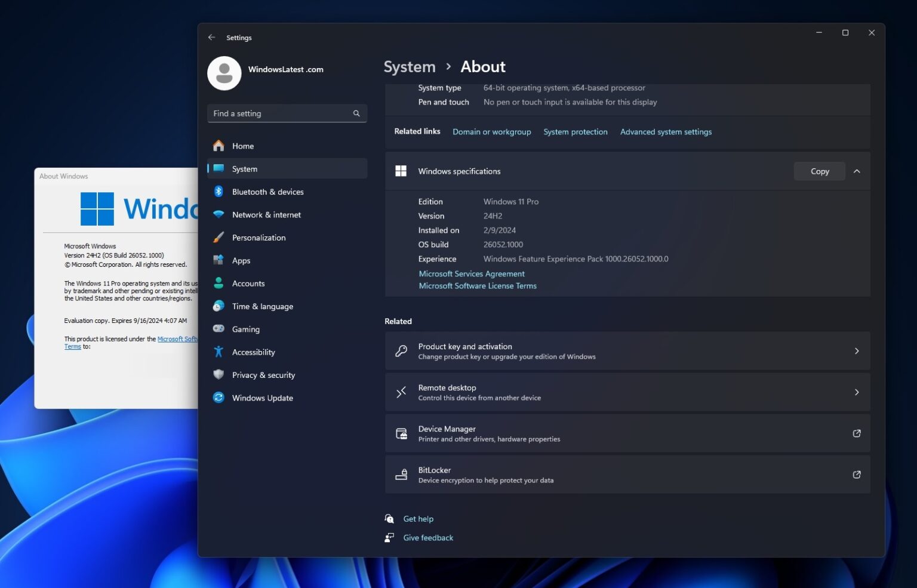
Task: Open Device Manager via its external link icon
Action: [856, 433]
